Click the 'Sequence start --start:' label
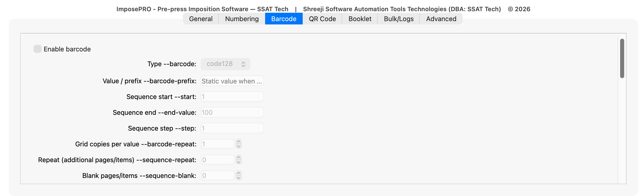 pos(161,97)
